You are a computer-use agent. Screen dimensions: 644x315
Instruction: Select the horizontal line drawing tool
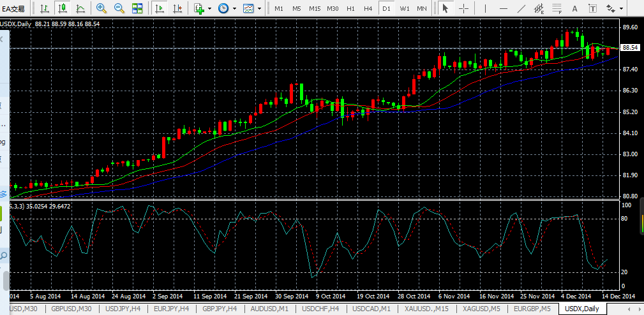[x=503, y=8]
